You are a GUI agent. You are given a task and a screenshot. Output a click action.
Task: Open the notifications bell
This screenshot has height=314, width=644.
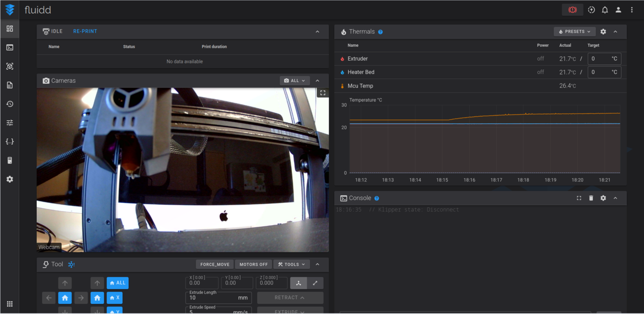(605, 10)
